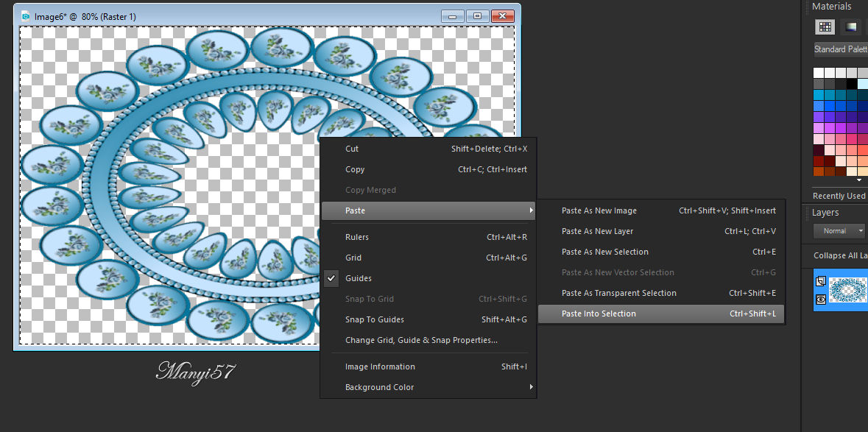This screenshot has height=432, width=868.
Task: Pick the black swatch in second row
Action: click(x=851, y=84)
